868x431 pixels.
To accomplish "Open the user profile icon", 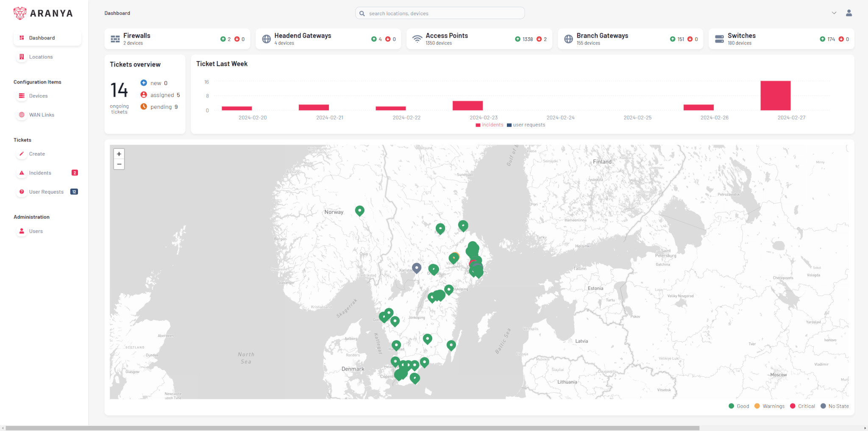I will (x=849, y=13).
